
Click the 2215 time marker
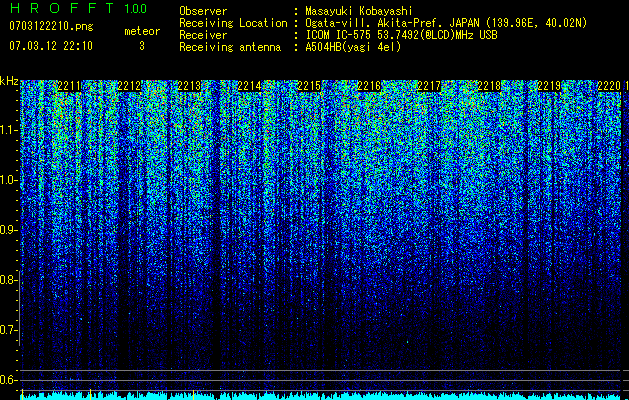(x=309, y=86)
